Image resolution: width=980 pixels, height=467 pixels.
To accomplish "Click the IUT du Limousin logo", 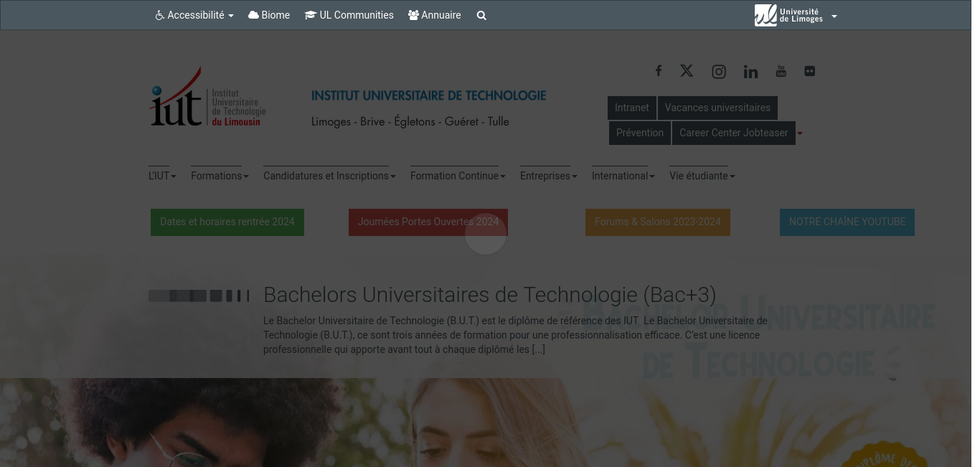I will click(x=207, y=97).
